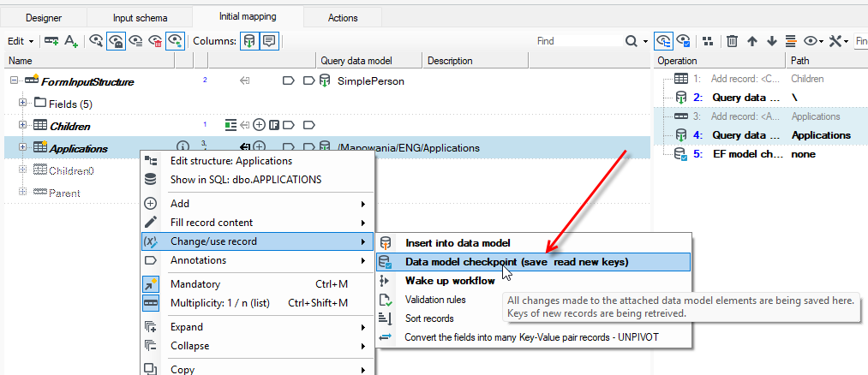Click the back-arrow icon in Applications row
Image resolution: width=868 pixels, height=375 pixels.
(x=245, y=147)
